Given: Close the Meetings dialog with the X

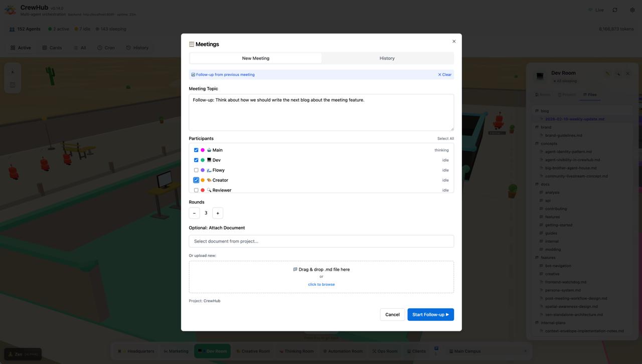Looking at the screenshot, I should (454, 42).
